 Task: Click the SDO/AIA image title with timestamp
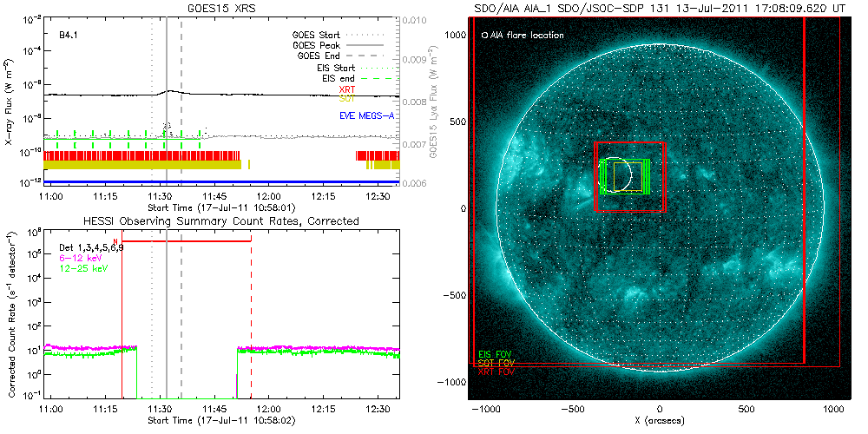(657, 8)
